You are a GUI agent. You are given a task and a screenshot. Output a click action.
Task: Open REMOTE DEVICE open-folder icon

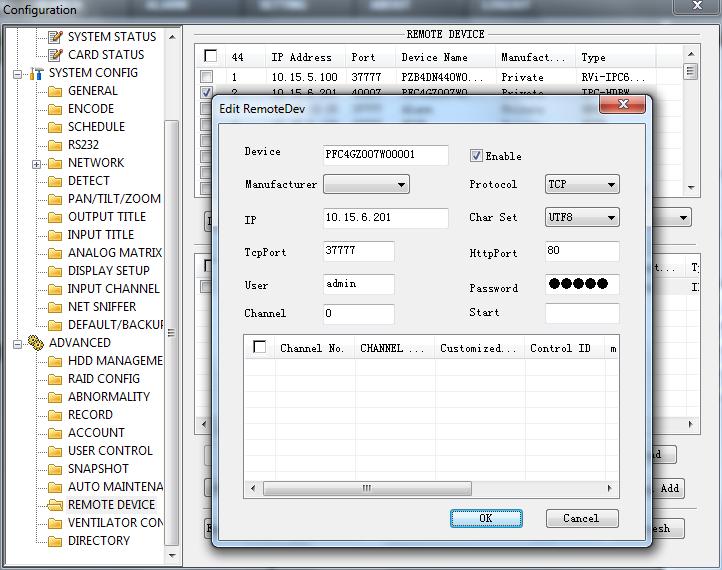(55, 505)
